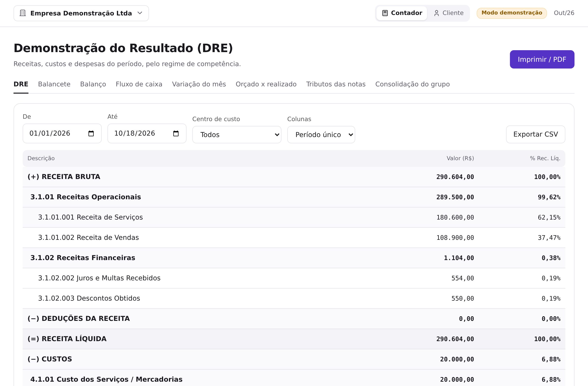Select the (−) CUSTOS row
The image size is (588, 386).
pyautogui.click(x=294, y=359)
